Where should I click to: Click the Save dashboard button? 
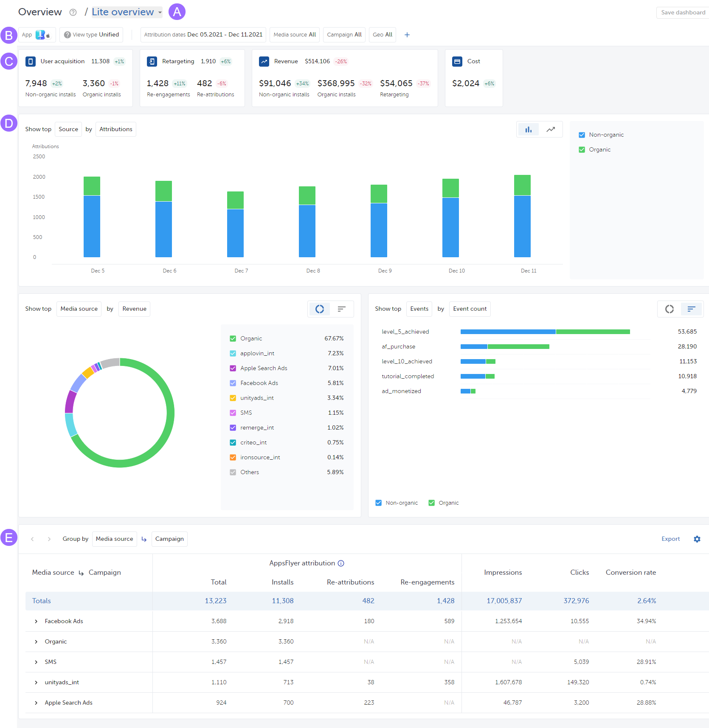[682, 12]
